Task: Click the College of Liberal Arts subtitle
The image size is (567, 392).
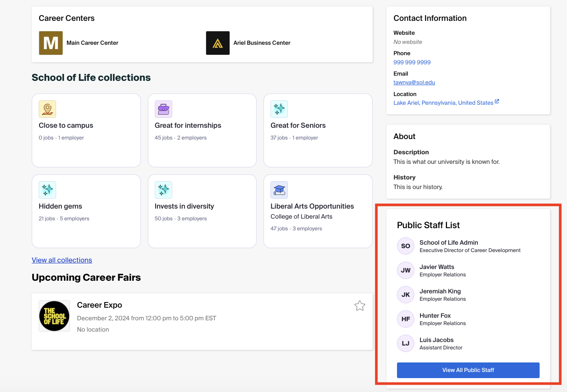Action: 301,216
